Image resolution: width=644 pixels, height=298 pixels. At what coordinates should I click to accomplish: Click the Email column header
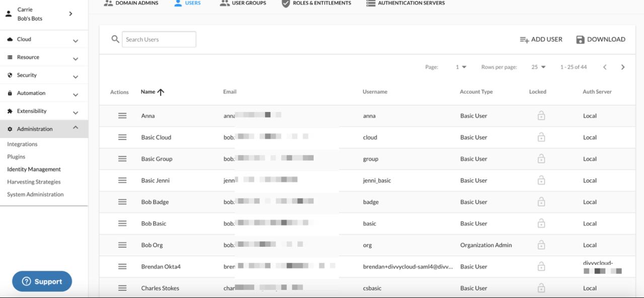pos(230,92)
